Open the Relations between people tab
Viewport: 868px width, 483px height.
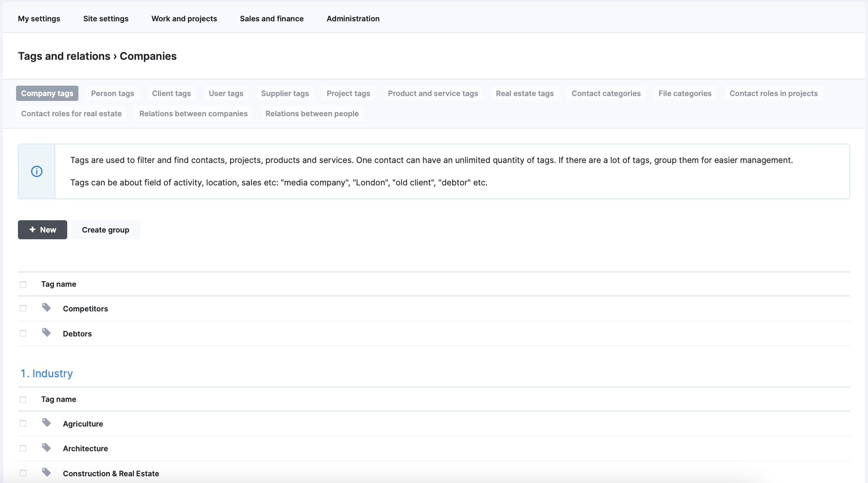(x=312, y=113)
